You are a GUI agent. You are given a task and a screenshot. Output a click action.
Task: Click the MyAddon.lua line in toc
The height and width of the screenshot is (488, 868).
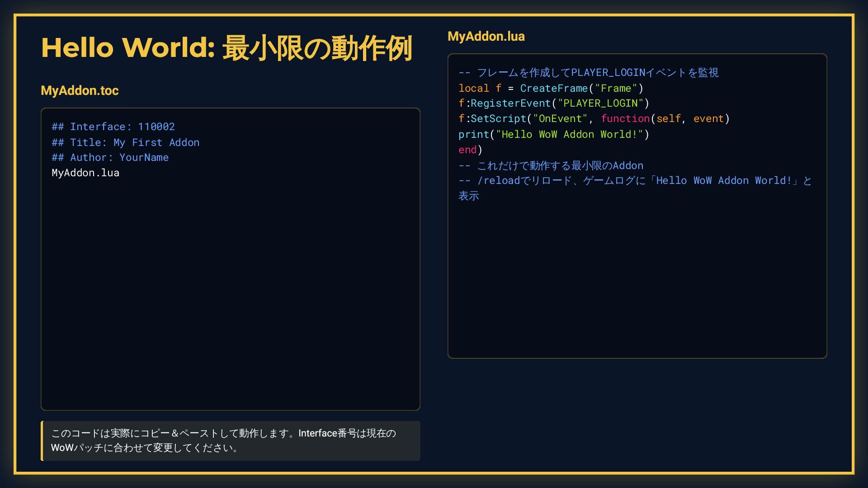[x=85, y=173]
